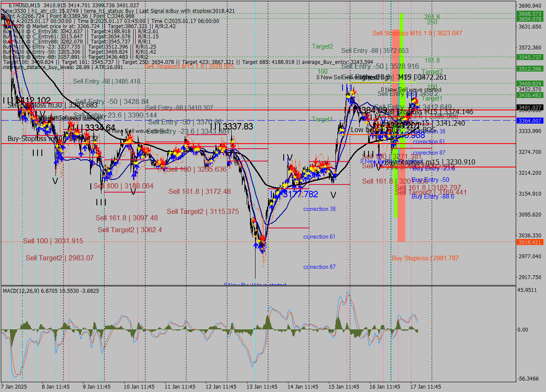Click the green 261.8 Fibonacci label
546x392 pixels.
[432, 17]
